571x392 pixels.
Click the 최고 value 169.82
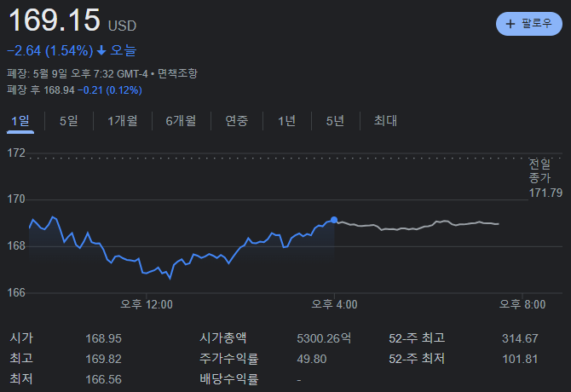pyautogui.click(x=103, y=359)
